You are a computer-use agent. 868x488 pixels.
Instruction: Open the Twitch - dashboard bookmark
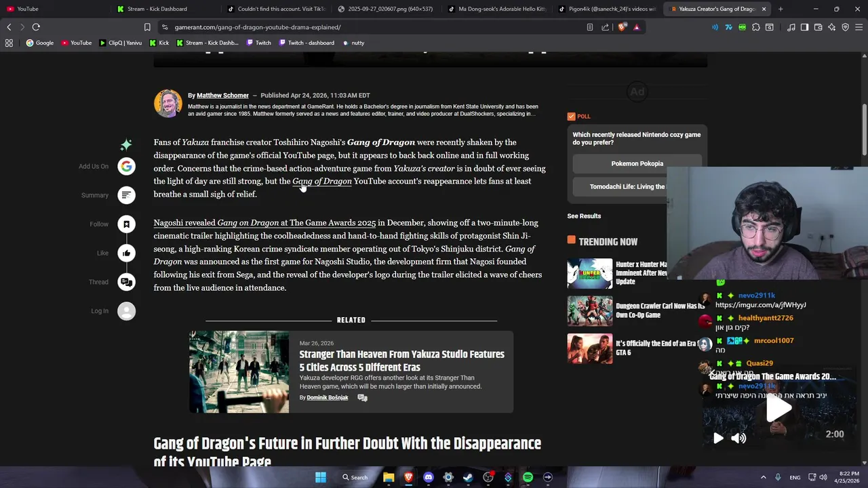click(306, 43)
